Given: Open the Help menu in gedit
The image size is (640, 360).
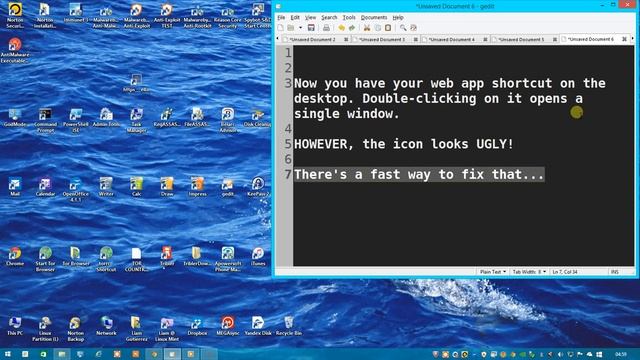Looking at the screenshot, I should click(x=398, y=18).
